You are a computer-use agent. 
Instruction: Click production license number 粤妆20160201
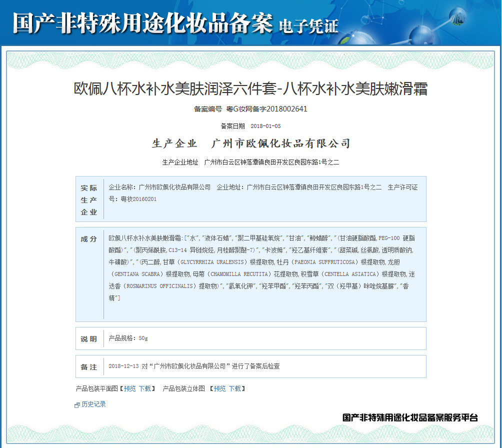coord(138,199)
